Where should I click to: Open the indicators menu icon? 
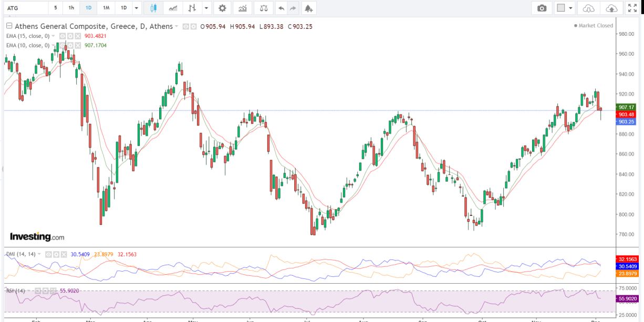[242, 8]
